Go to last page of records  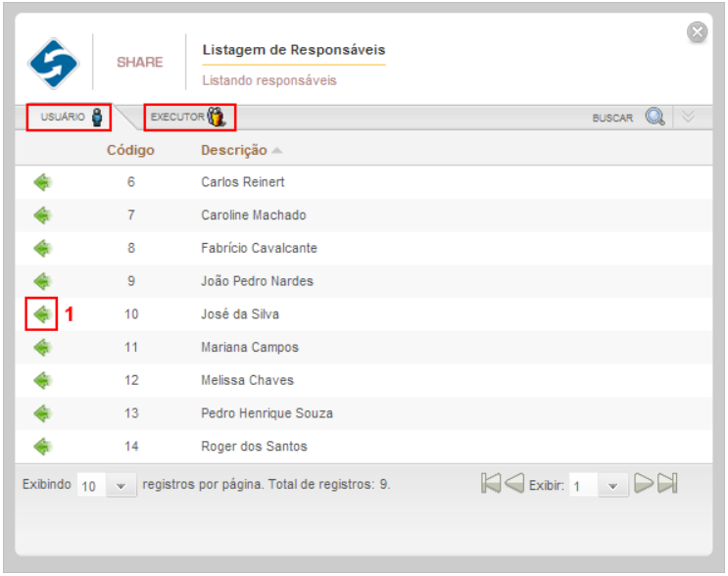coord(667,484)
